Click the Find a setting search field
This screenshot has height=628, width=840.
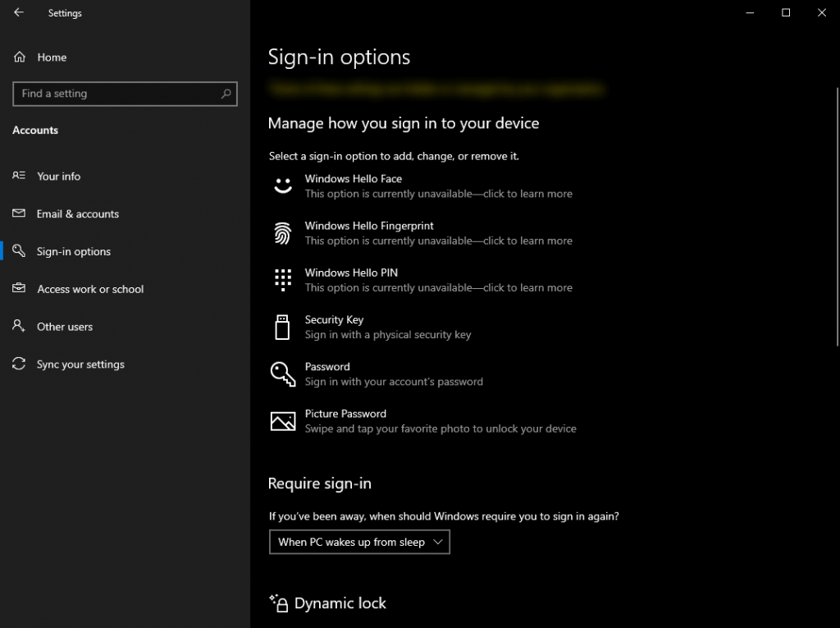[125, 94]
